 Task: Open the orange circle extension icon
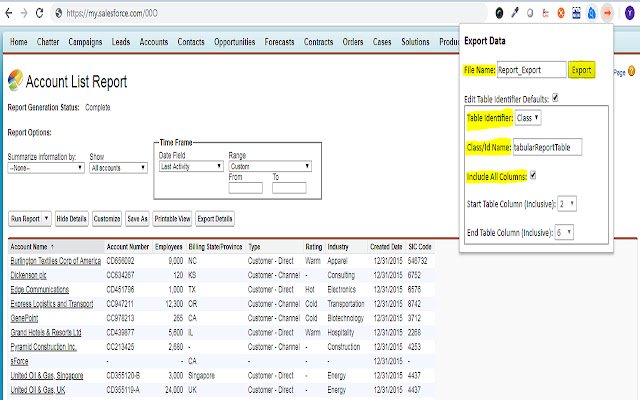[561, 13]
